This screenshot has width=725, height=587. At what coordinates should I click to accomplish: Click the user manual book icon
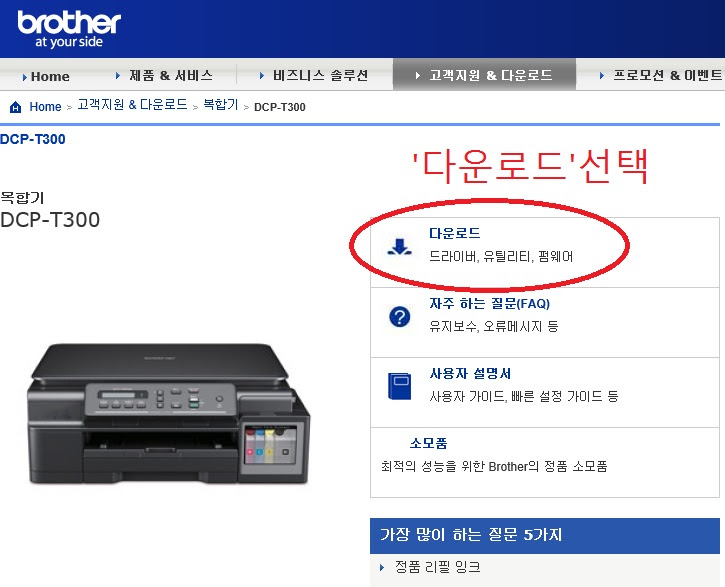coord(399,386)
